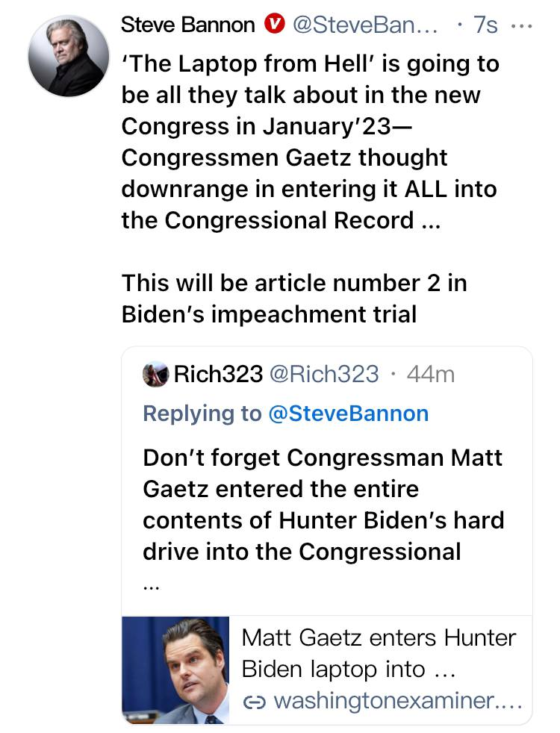This screenshot has width=560, height=733.
Task: Click the 'Replying to' label text
Action: [x=202, y=414]
